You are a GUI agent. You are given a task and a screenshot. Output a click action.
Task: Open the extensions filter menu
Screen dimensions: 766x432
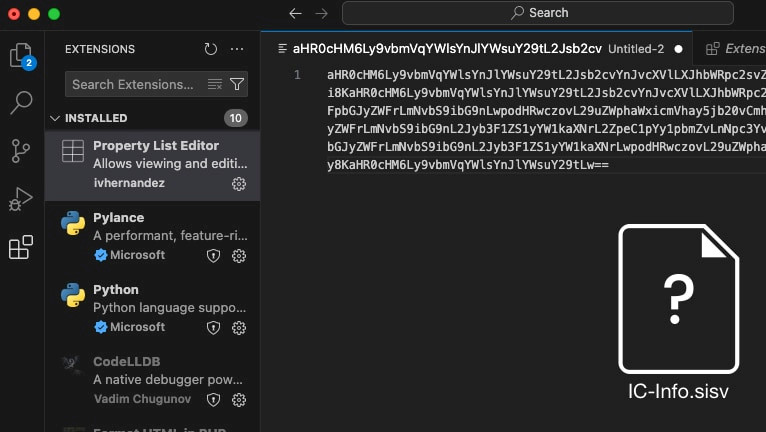pos(237,84)
